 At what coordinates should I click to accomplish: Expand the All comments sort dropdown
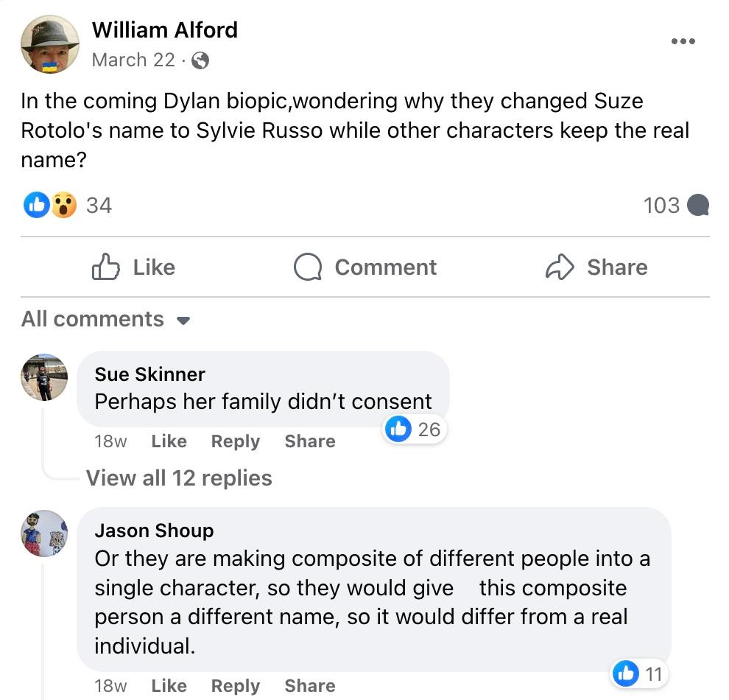click(x=105, y=319)
